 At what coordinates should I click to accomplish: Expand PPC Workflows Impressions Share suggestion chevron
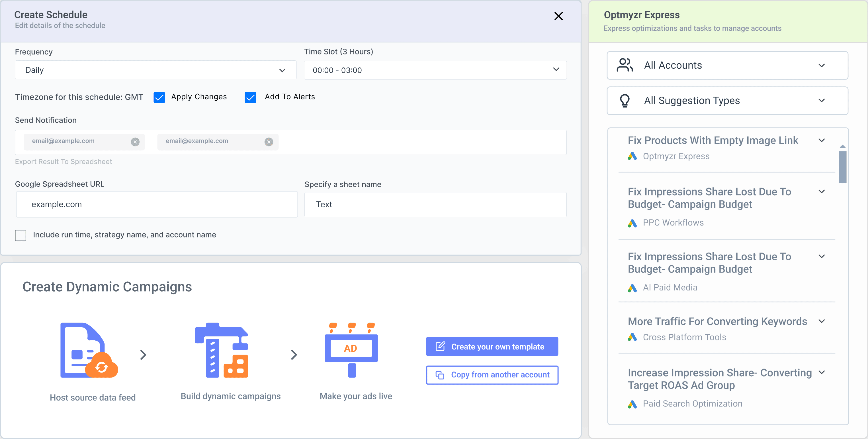822,192
